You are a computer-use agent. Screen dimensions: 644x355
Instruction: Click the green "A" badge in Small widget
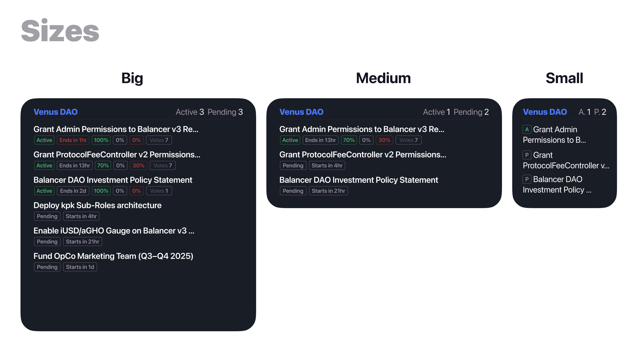526,129
